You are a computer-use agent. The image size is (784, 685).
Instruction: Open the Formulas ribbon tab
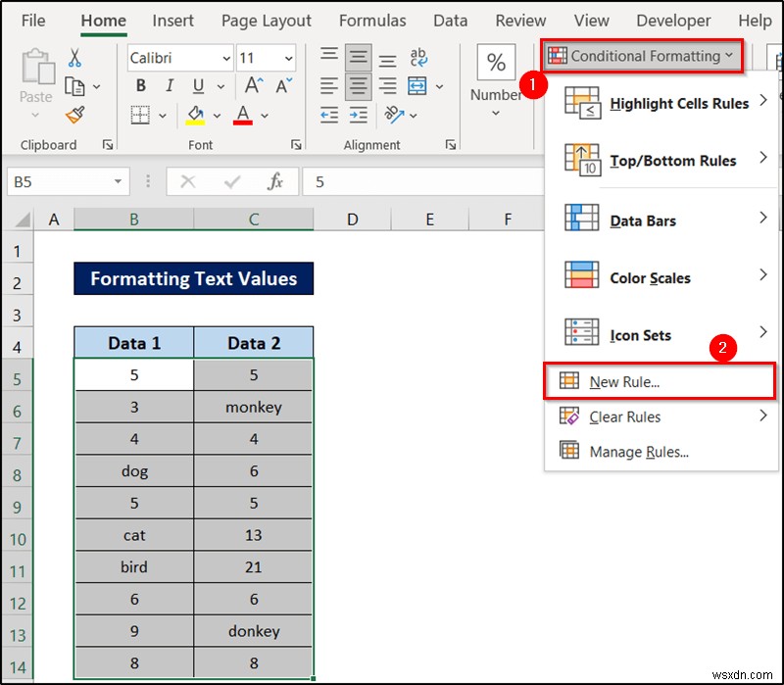click(x=372, y=21)
